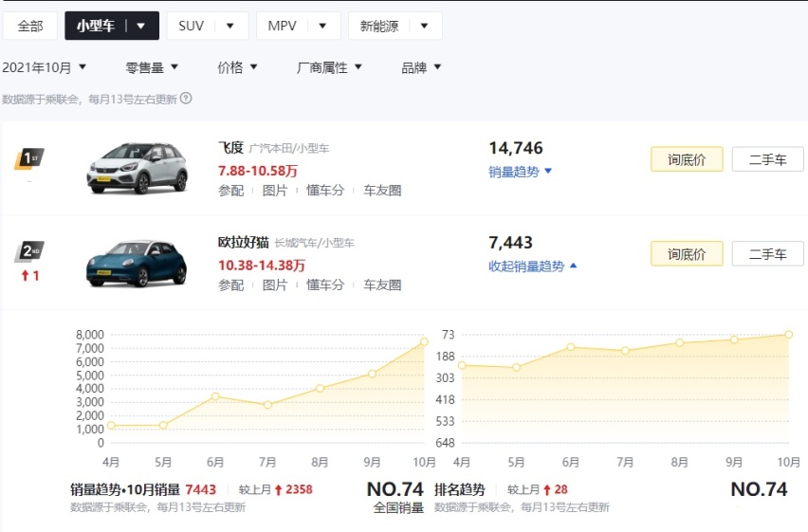Viewport: 808px width, 532px height.
Task: Select the MPV category tab
Action: click(x=282, y=26)
